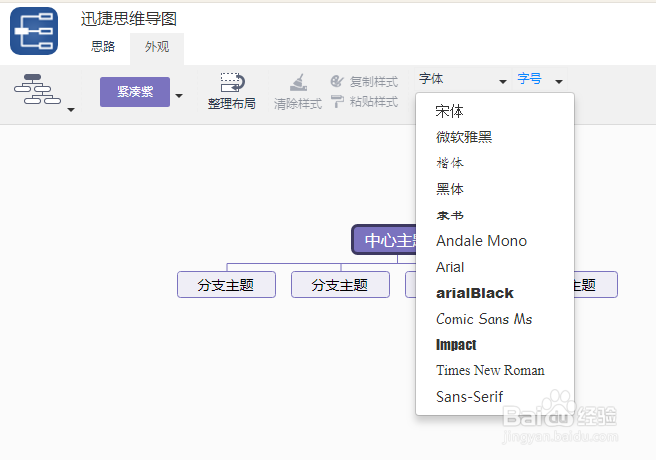Click the 粘贴样式 paste style icon
The image size is (656, 460).
tap(337, 101)
